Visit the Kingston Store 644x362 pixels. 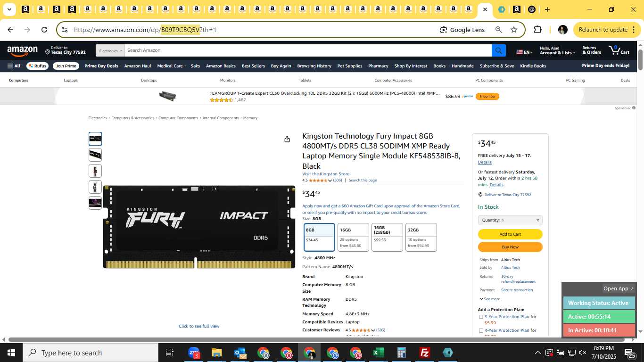326,174
